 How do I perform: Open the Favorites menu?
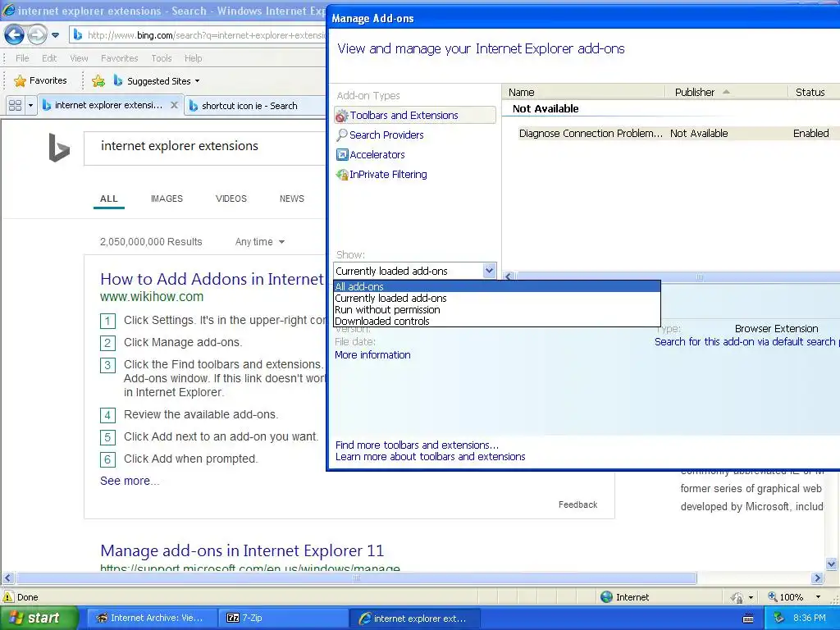pyautogui.click(x=120, y=58)
